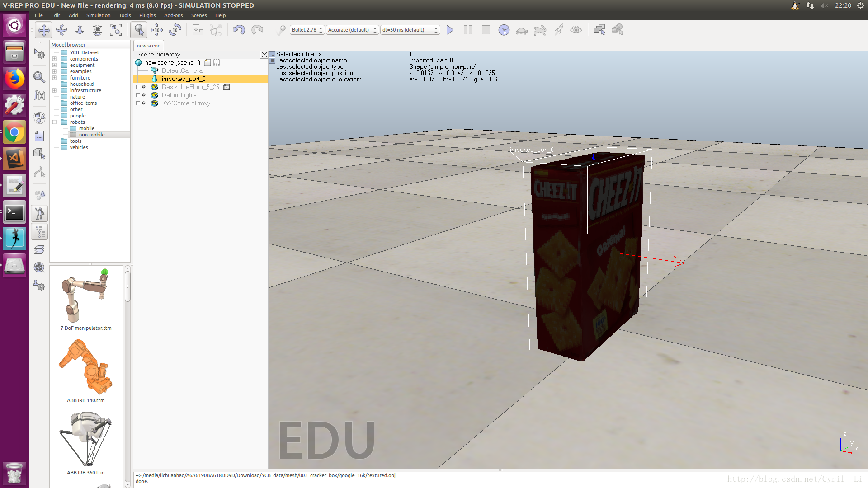Viewport: 868px width, 488px height.
Task: Toggle shape edit mode icon
Action: (x=39, y=154)
